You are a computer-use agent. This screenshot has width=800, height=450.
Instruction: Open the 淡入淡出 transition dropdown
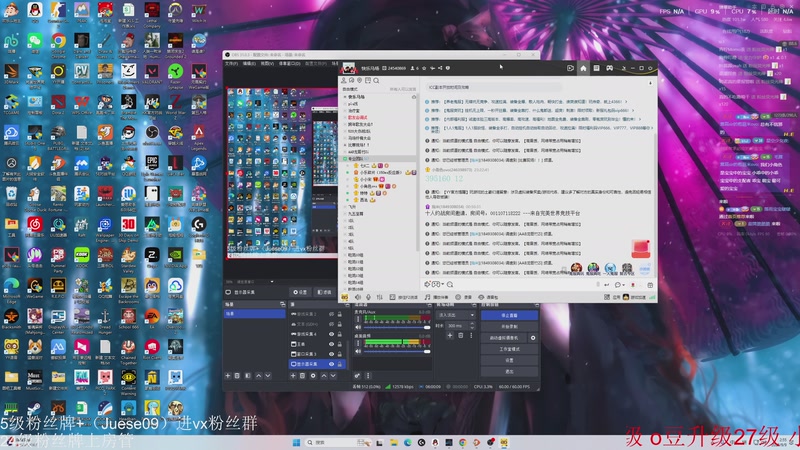point(456,315)
